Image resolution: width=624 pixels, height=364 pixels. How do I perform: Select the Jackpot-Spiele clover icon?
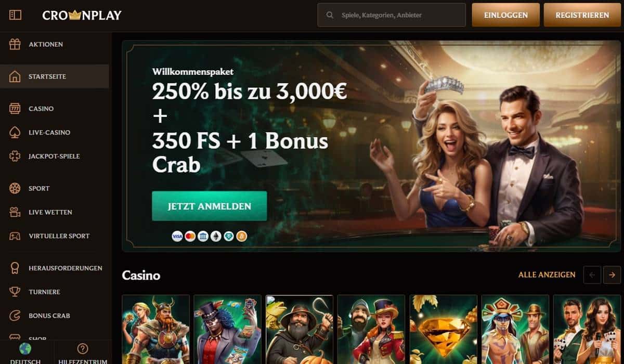15,156
